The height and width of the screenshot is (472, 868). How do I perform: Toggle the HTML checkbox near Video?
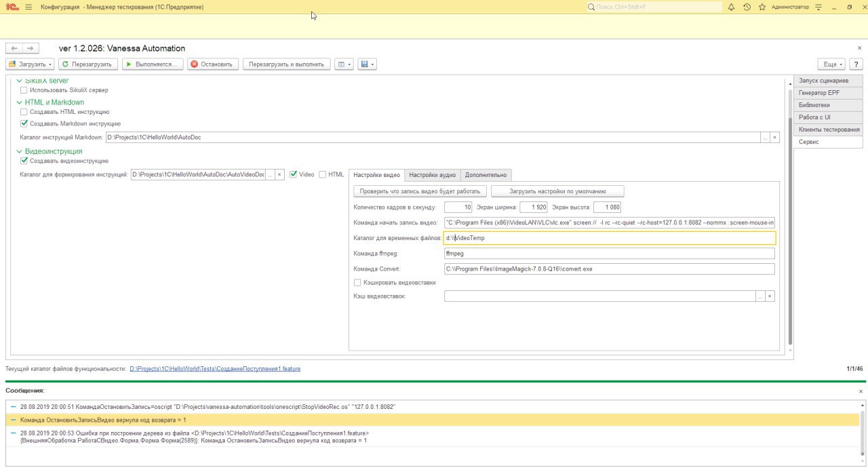pyautogui.click(x=322, y=174)
